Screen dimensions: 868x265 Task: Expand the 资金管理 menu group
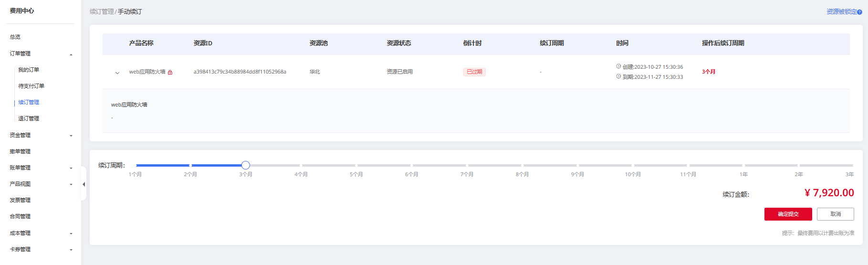(71, 136)
